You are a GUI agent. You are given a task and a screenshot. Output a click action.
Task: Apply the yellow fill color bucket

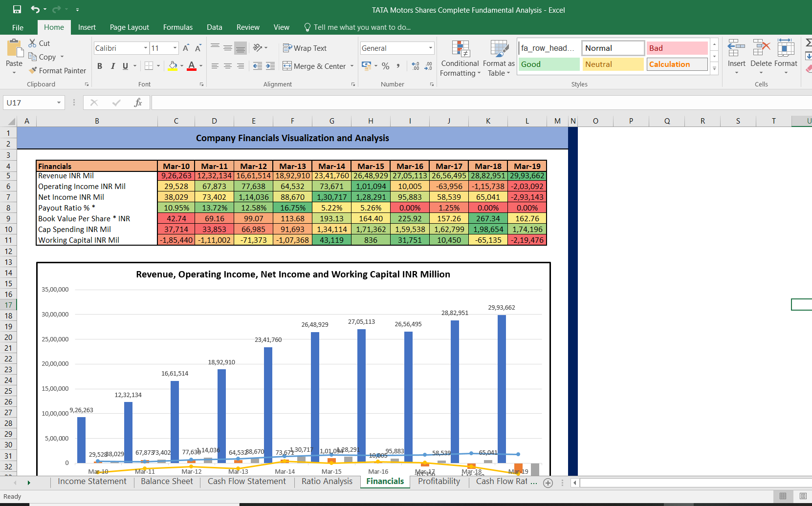[173, 66]
